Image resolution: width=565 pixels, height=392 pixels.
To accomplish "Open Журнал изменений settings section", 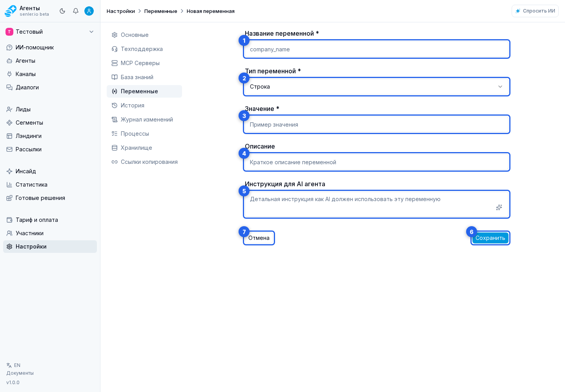I will click(144, 120).
